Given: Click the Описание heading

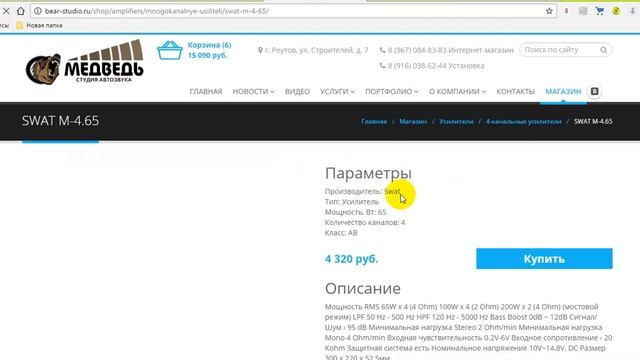Looking at the screenshot, I should (363, 289).
